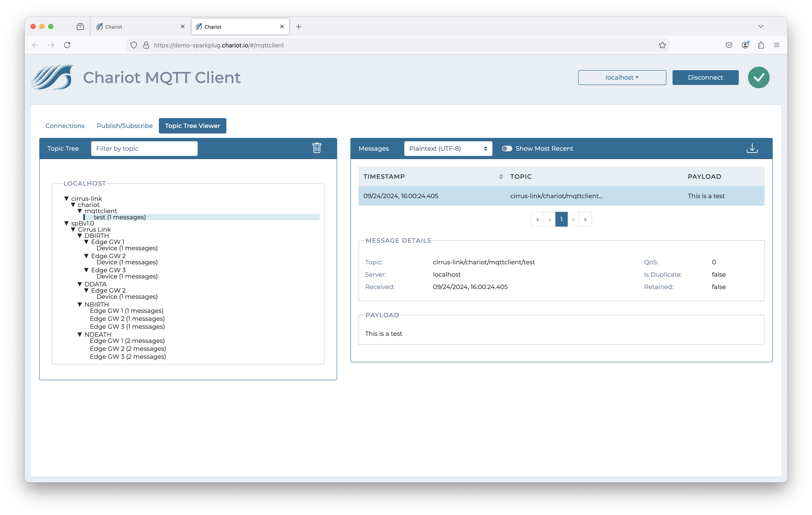Click the Filter by topic input field
Screen dimensions: 812x515
click(x=144, y=148)
